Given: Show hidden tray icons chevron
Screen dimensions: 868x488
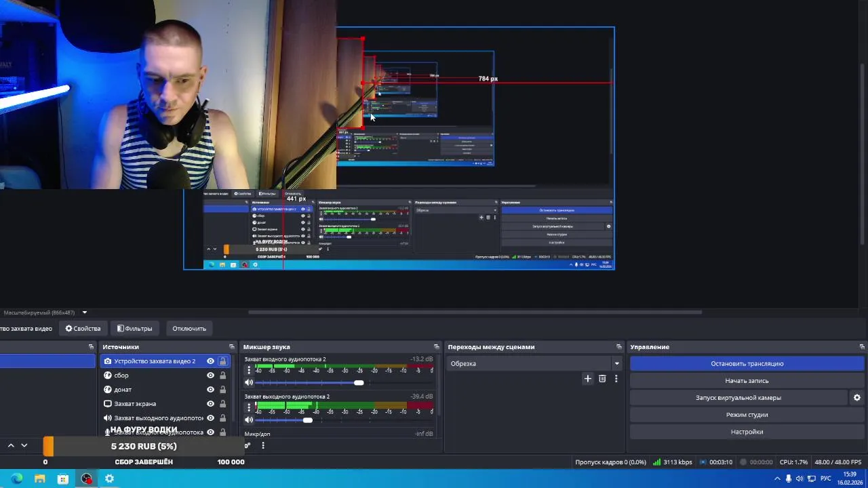Looking at the screenshot, I should [777, 479].
